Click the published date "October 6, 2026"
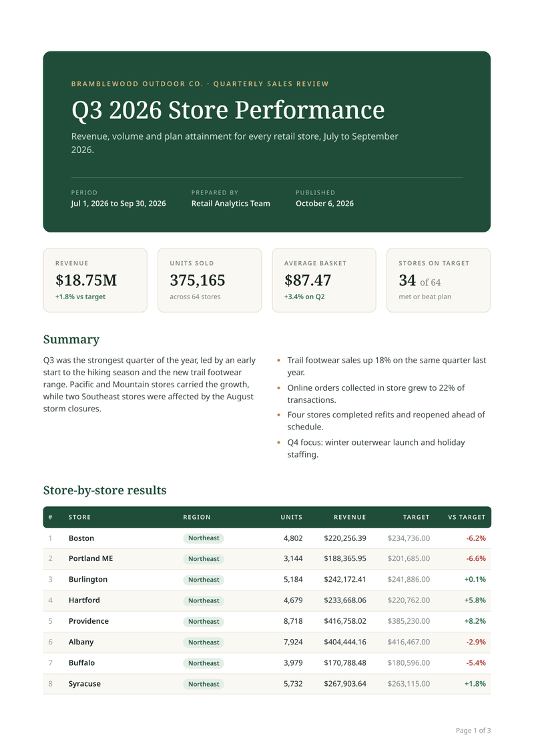Screen dimensions: 534x756 (x=325, y=204)
